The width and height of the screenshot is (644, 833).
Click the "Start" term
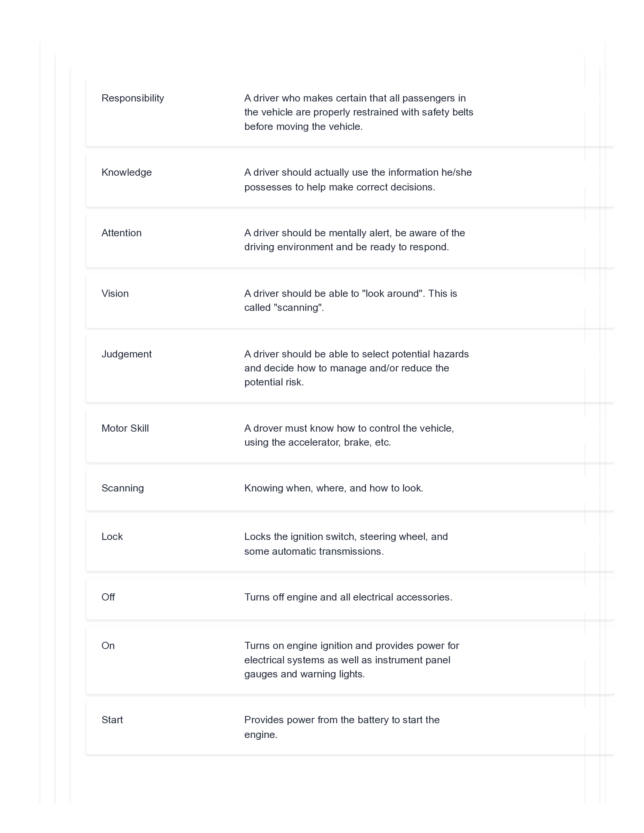[112, 720]
